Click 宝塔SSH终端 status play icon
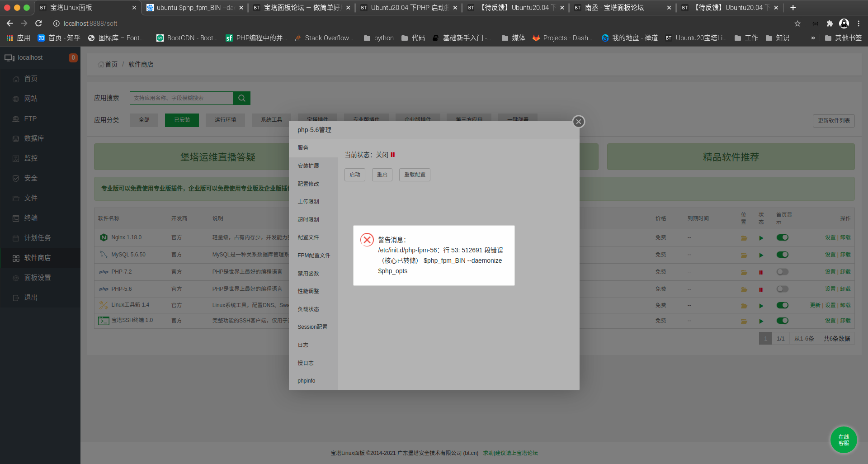868x464 pixels. (x=761, y=321)
